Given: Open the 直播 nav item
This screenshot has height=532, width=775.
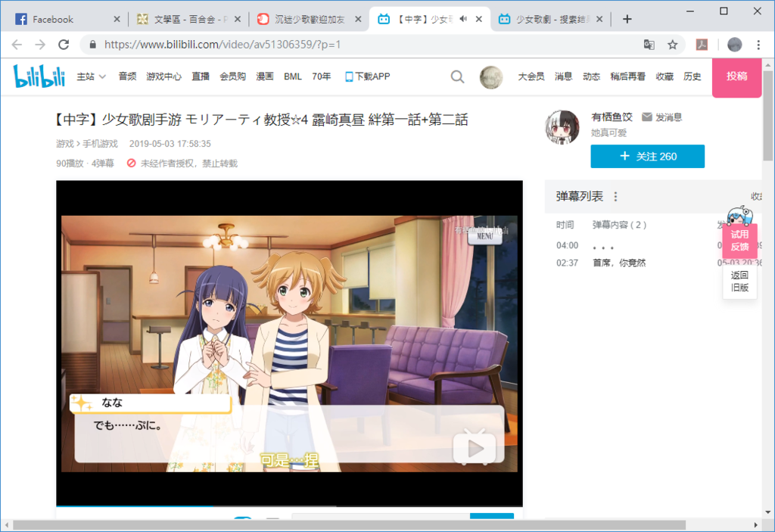Looking at the screenshot, I should 200,76.
